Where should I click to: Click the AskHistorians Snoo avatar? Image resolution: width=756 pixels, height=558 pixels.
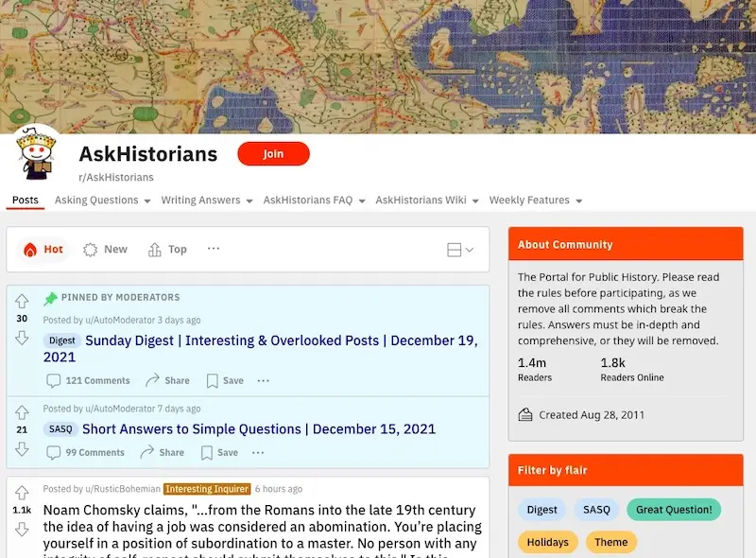pos(36,152)
